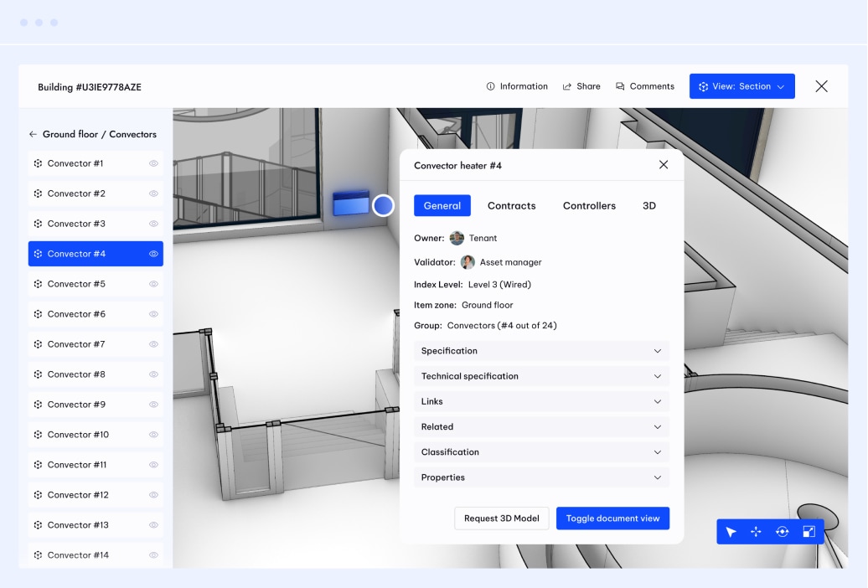Toggle visibility of Convector #2

pyautogui.click(x=154, y=193)
